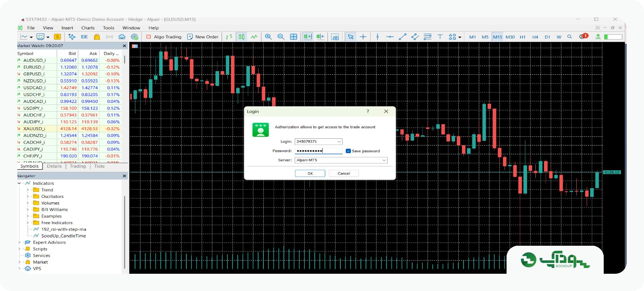644x291 pixels.
Task: Click the zoom in magnifier icon
Action: click(268, 37)
